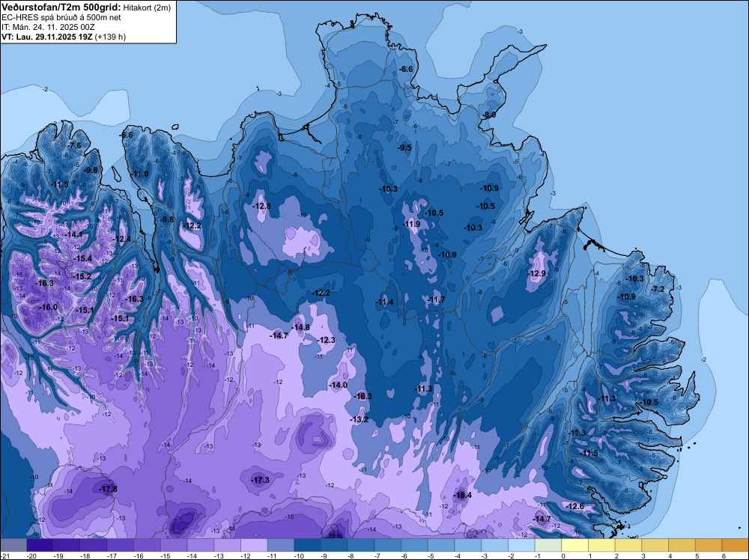Select the yellow legend swatch between 0 and 1

[575, 545]
